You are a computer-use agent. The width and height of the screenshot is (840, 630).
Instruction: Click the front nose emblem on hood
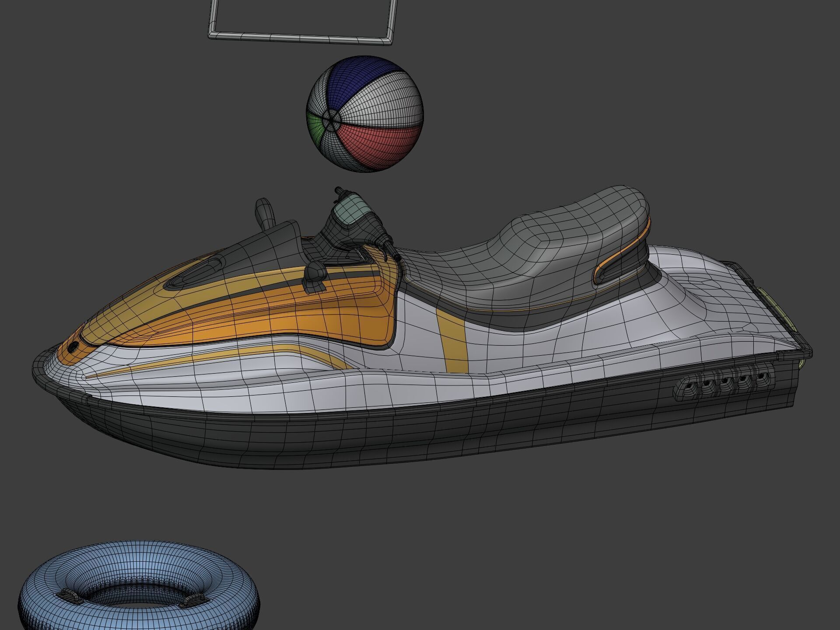point(72,348)
